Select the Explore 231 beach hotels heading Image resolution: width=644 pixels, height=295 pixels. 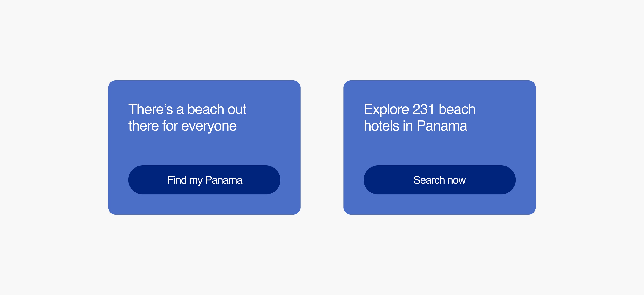click(420, 117)
